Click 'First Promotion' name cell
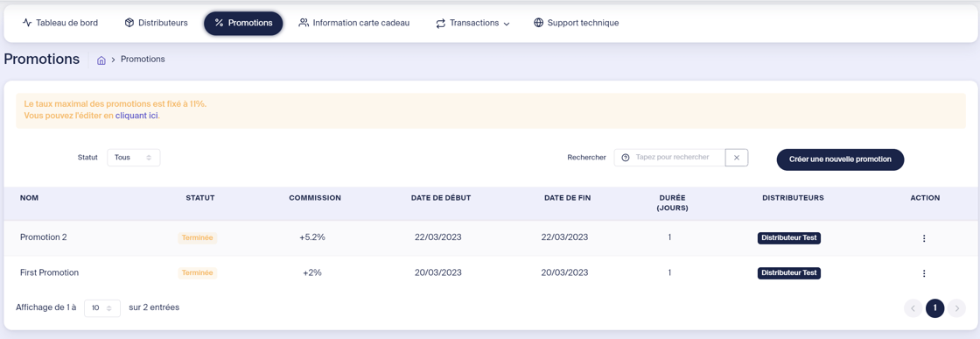 [x=49, y=272]
